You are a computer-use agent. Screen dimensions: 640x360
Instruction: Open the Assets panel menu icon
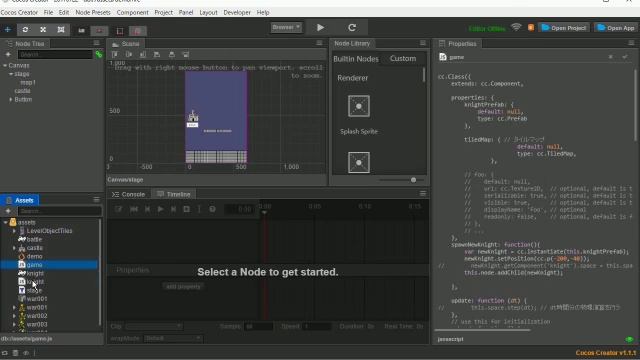96,200
